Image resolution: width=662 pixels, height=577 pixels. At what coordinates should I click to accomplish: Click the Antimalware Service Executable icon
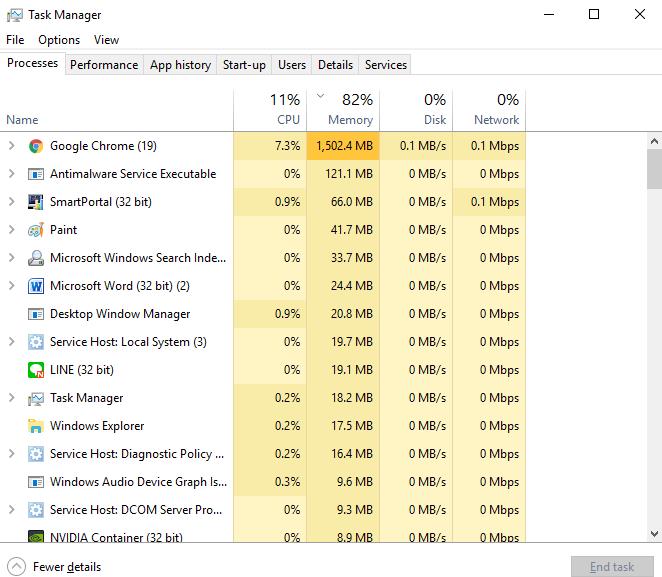(36, 174)
